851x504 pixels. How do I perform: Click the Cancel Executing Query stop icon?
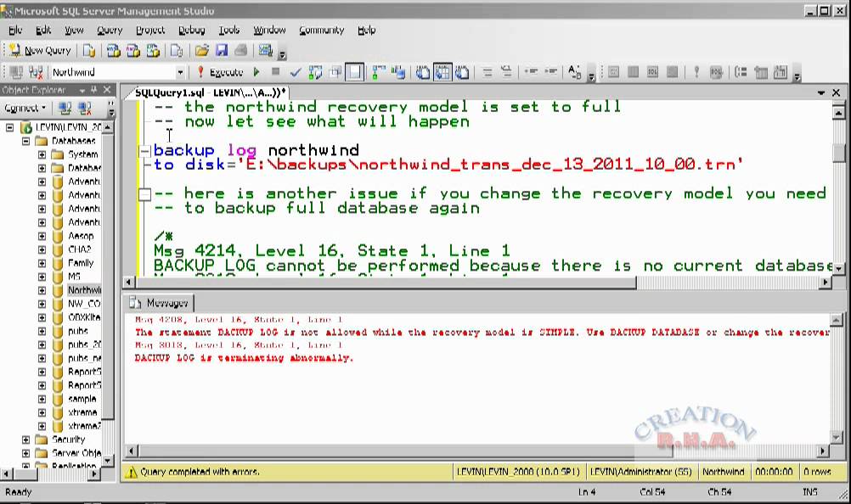[x=276, y=71]
